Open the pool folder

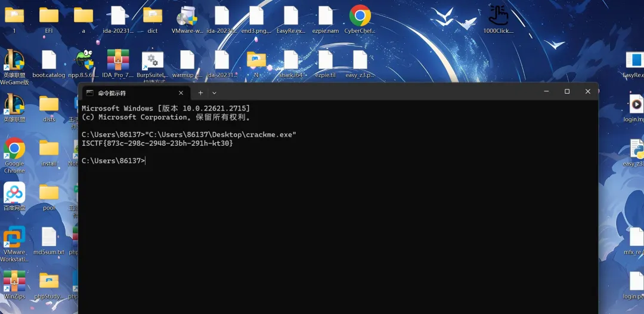(x=48, y=193)
